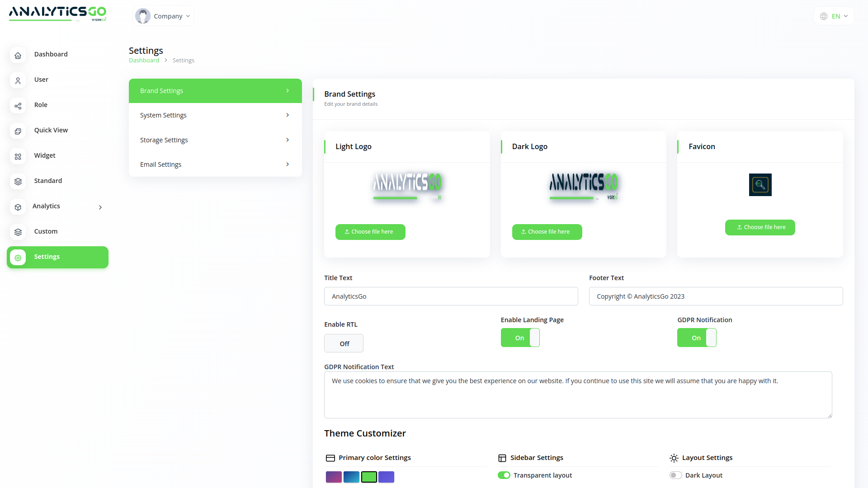Select the purple primary color swatch
The height and width of the screenshot is (488, 868).
(334, 477)
